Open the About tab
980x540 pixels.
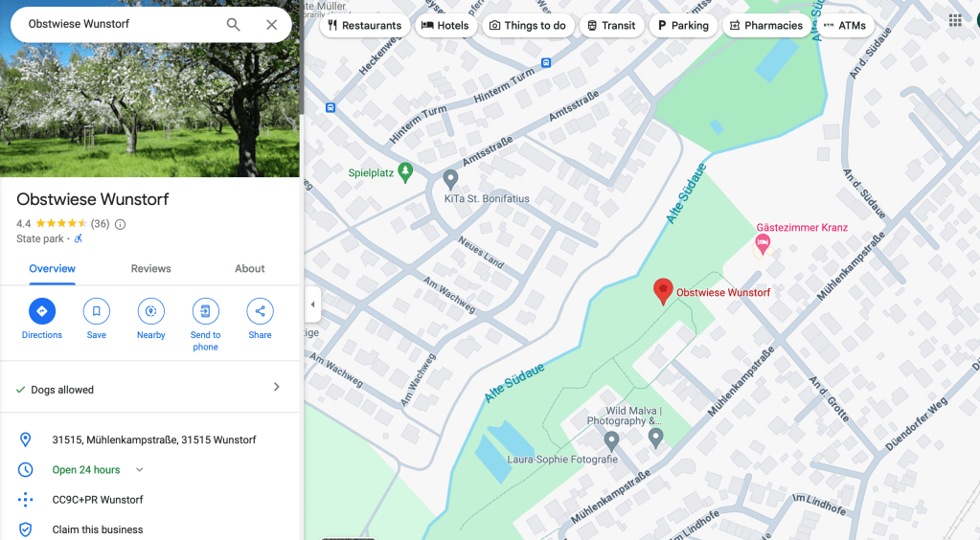(x=249, y=269)
